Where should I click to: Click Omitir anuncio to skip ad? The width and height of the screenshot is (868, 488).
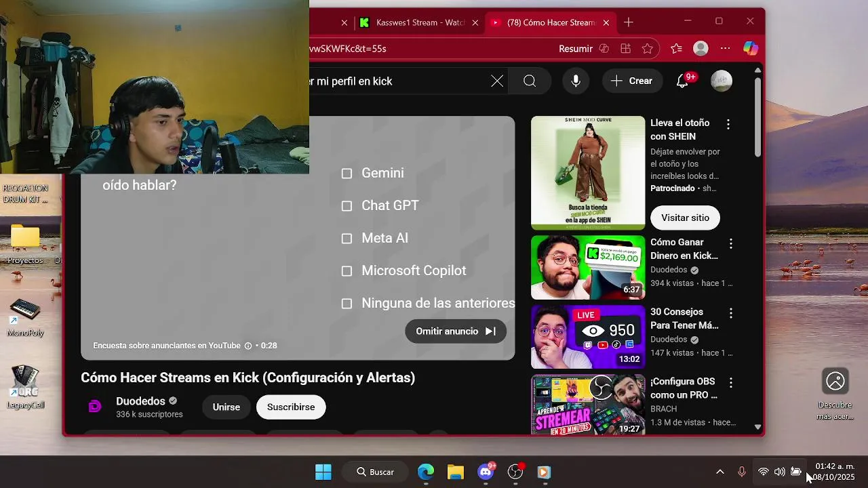click(456, 331)
